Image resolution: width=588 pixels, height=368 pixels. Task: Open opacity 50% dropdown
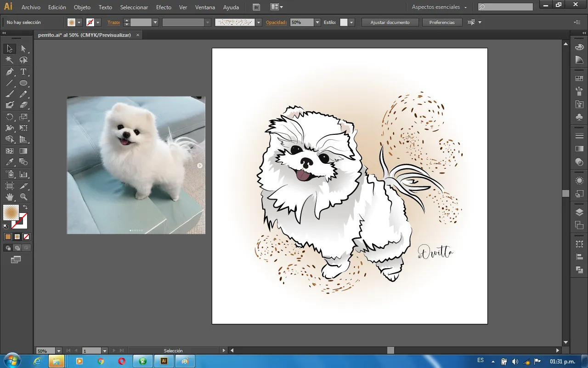point(317,22)
